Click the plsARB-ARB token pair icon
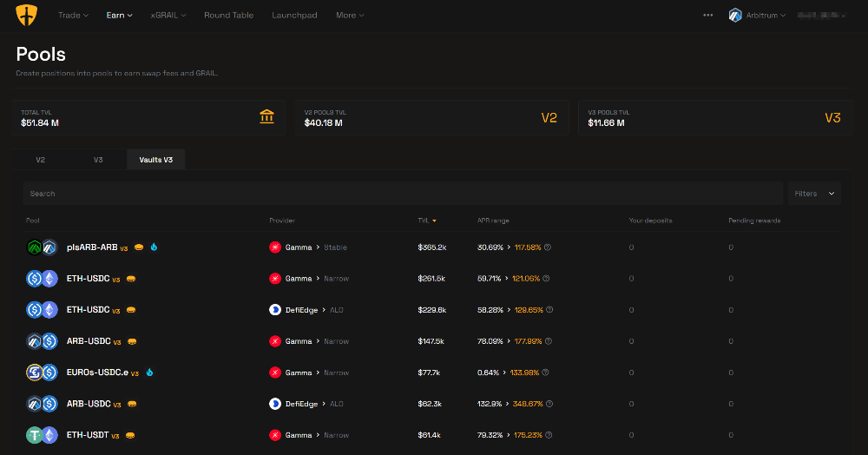This screenshot has height=455, width=868. point(42,247)
